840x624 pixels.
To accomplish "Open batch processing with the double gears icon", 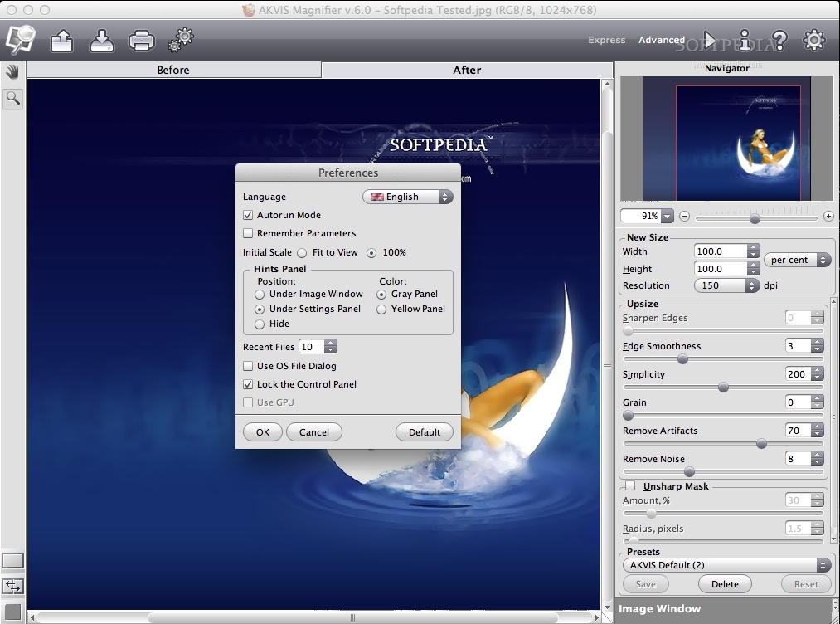I will point(180,39).
